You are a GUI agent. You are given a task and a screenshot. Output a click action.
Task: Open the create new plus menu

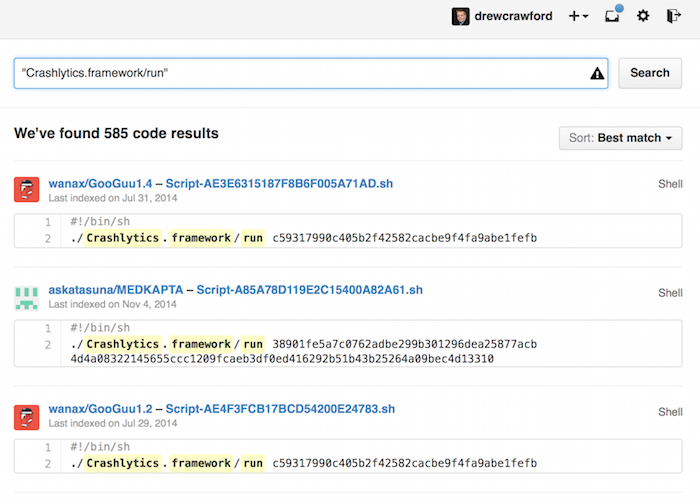click(578, 17)
